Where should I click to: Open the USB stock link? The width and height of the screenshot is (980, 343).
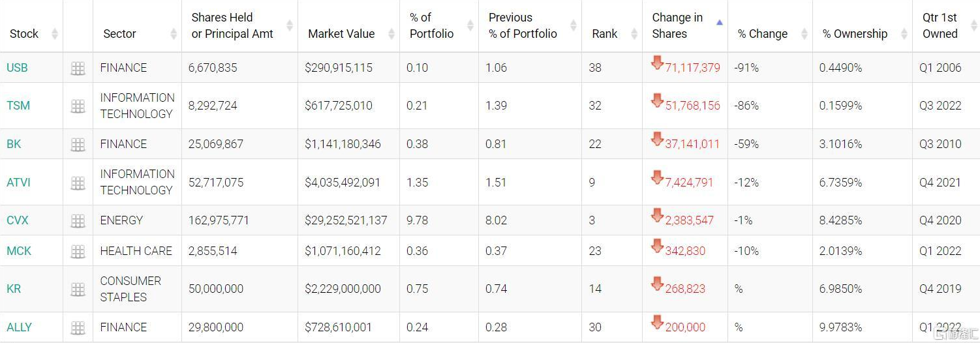[x=17, y=68]
